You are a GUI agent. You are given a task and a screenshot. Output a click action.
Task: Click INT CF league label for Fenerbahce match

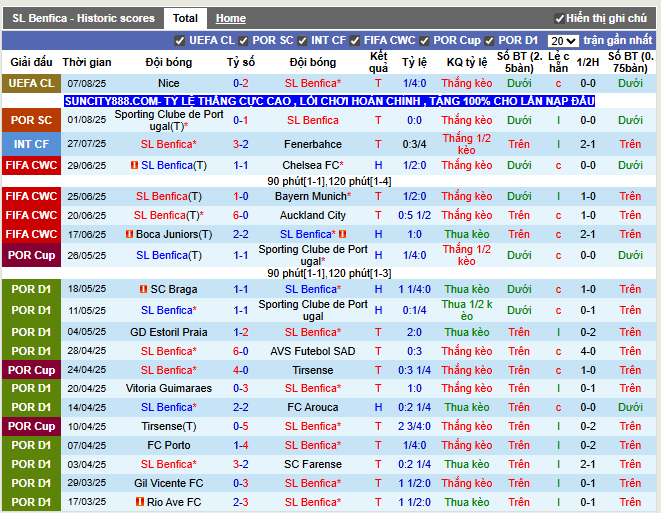point(32,144)
